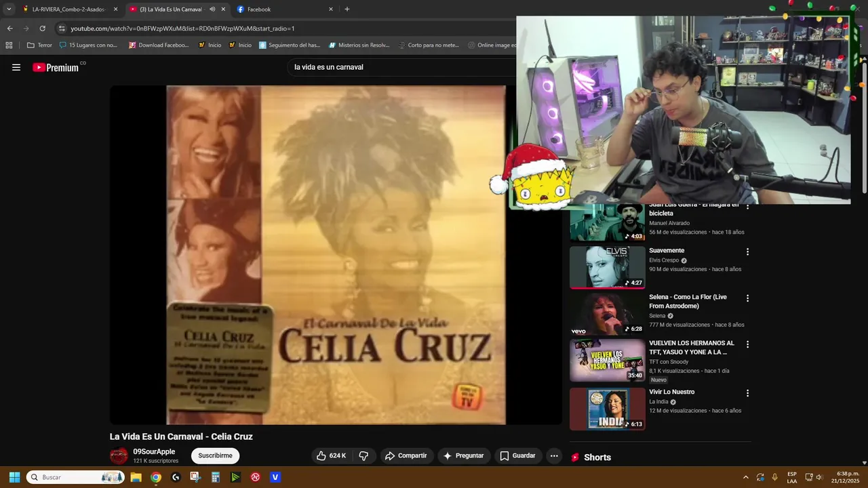Screen dimensions: 868x488
Task: View site information icon in address bar
Action: tap(62, 28)
